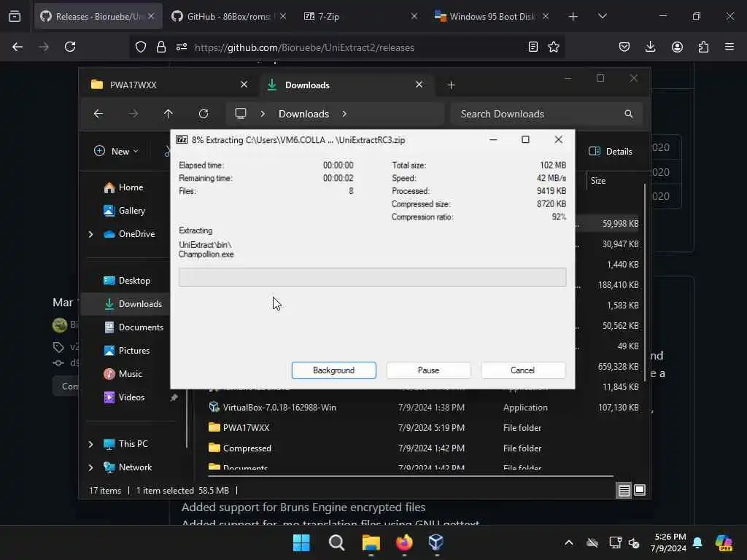Open clock showing 5:26 PM

[x=670, y=542]
